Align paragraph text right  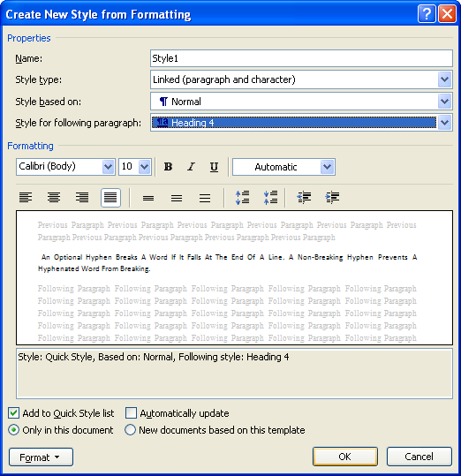point(82,198)
